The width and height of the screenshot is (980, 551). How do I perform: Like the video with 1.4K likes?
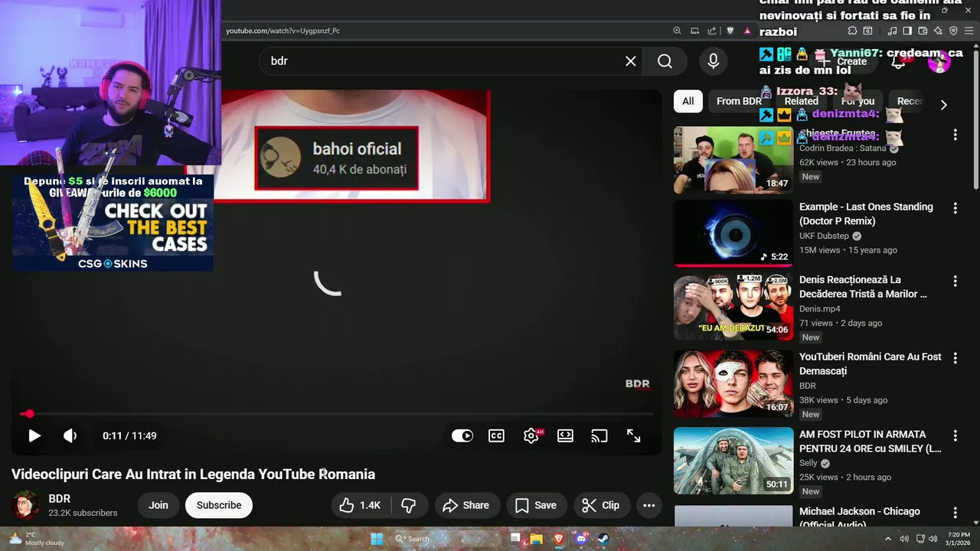tap(360, 505)
